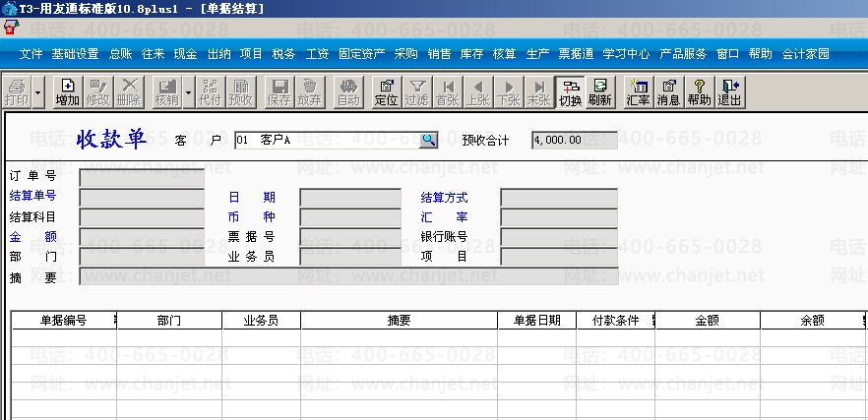Click the customer lookup magnifier icon
Image resolution: width=868 pixels, height=420 pixels.
pyautogui.click(x=428, y=140)
